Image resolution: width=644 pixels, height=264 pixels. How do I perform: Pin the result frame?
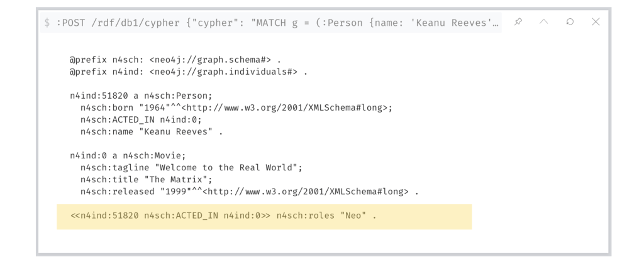pyautogui.click(x=518, y=22)
